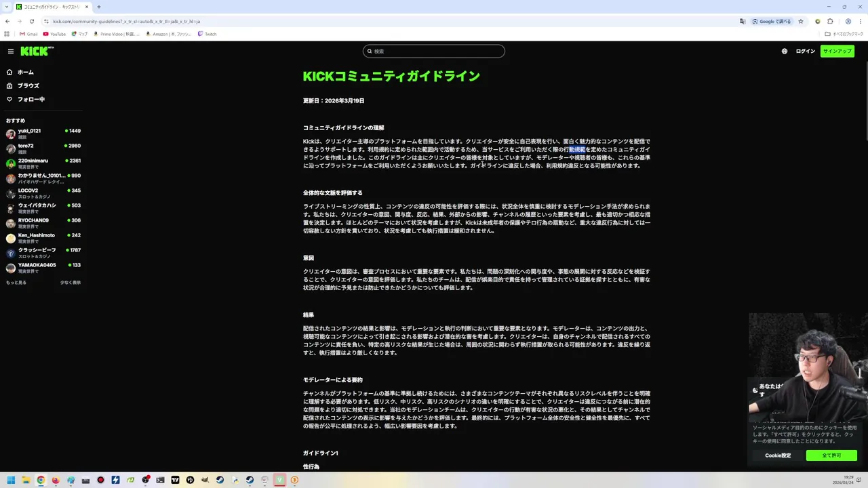Open the translate page icon
868x488 pixels.
pos(743,21)
